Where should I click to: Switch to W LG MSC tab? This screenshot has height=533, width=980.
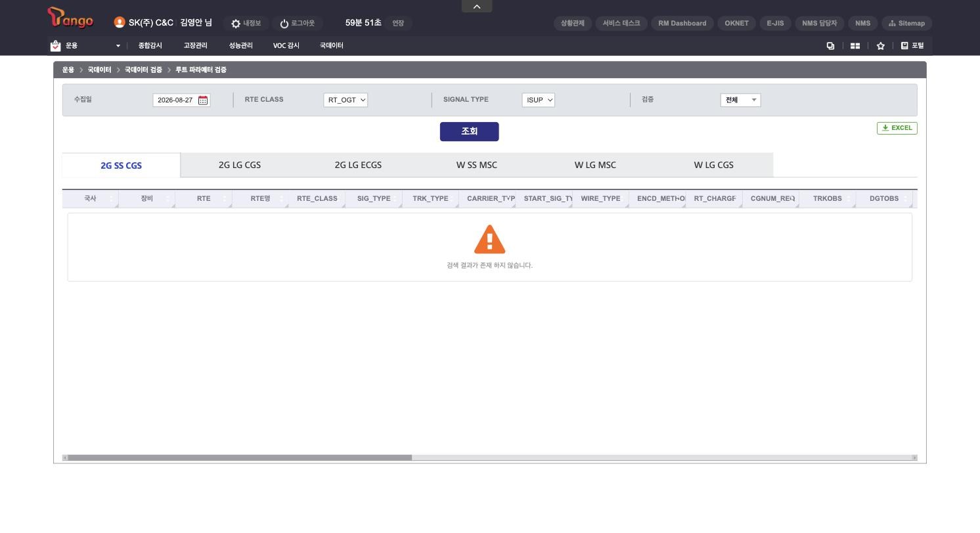coord(595,165)
